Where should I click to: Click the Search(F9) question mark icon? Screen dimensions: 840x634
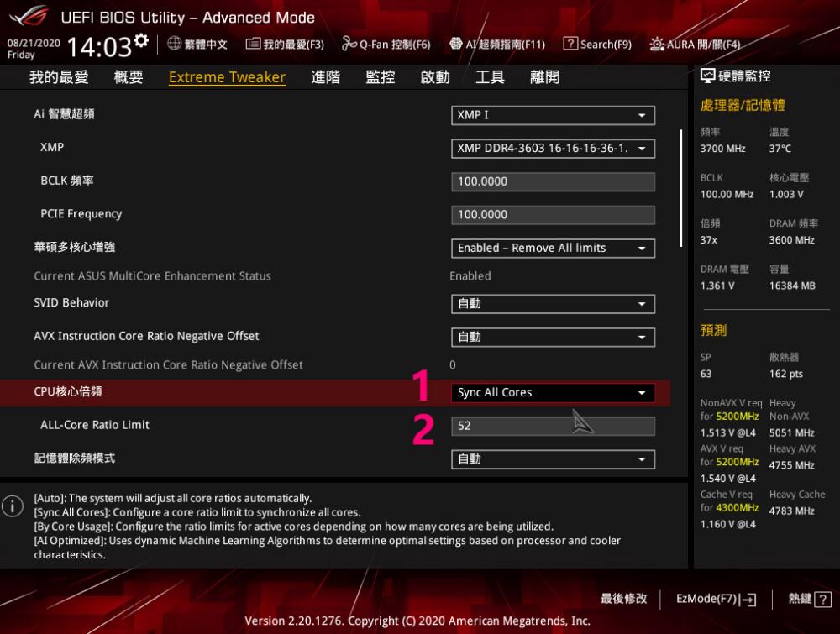(570, 44)
